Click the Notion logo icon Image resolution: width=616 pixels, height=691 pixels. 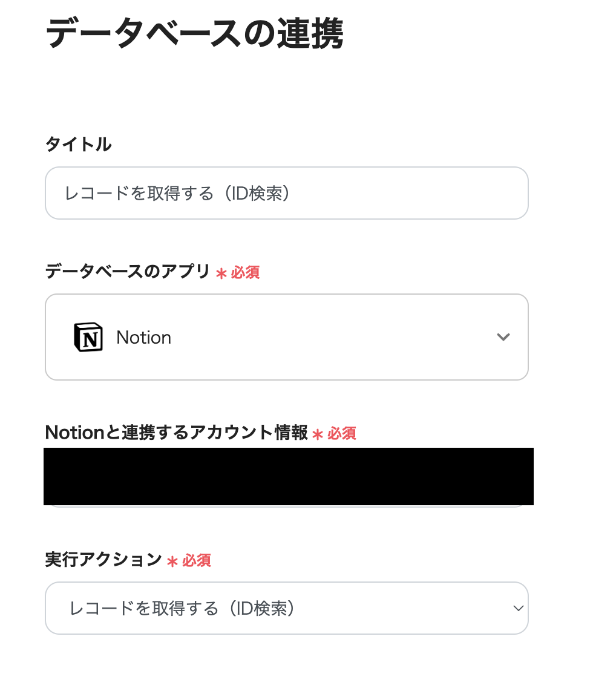point(88,337)
